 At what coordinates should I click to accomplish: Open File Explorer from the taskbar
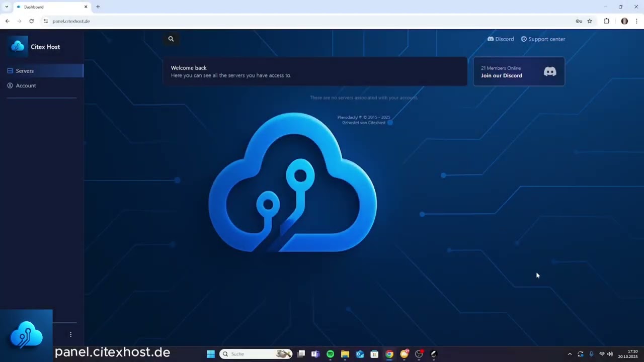(345, 354)
